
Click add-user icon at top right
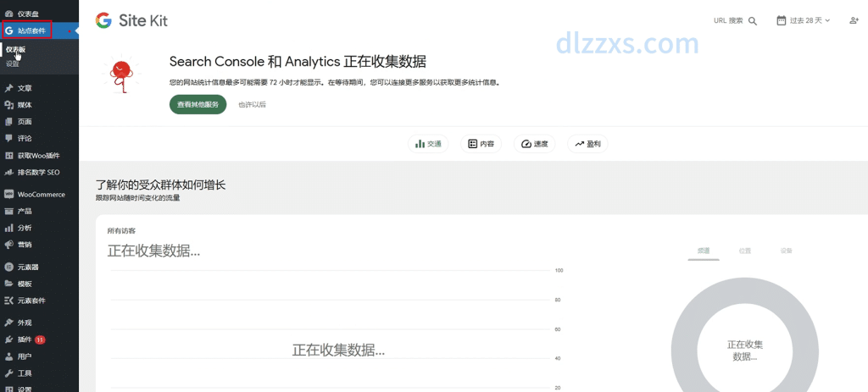point(854,20)
